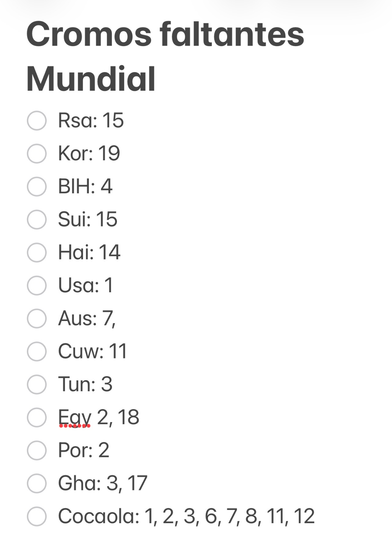Tick the Gha: 3, 17 circle
This screenshot has width=392, height=554.
(x=37, y=483)
